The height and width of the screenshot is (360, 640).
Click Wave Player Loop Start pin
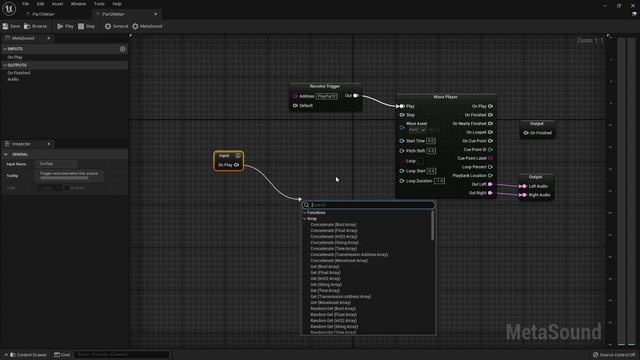coord(402,171)
